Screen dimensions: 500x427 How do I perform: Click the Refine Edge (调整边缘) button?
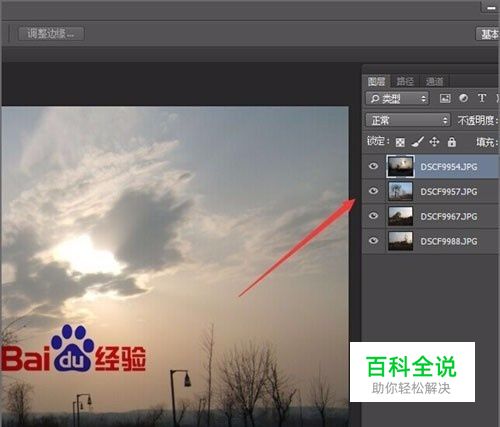[51, 34]
